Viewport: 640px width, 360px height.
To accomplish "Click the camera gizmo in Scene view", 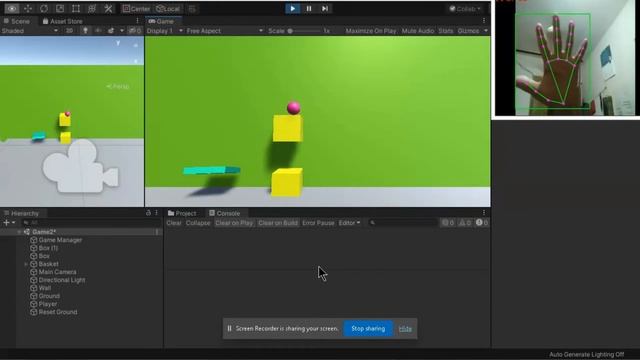I will pos(80,167).
